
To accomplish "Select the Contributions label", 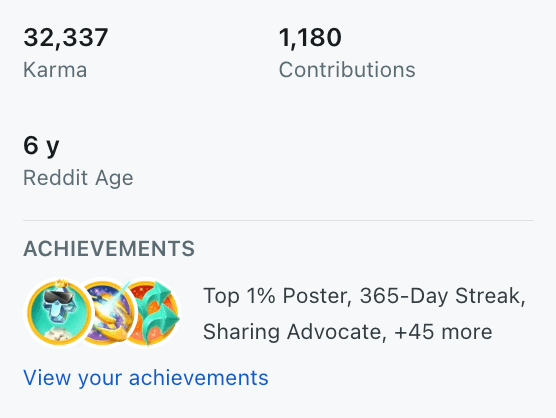I will point(347,70).
